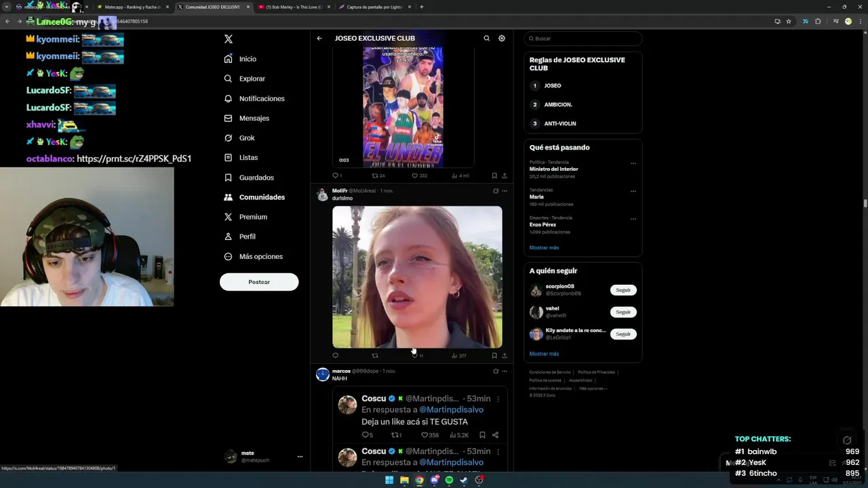Open Mensajes inbox
Image resolution: width=868 pixels, height=488 pixels.
click(x=247, y=118)
